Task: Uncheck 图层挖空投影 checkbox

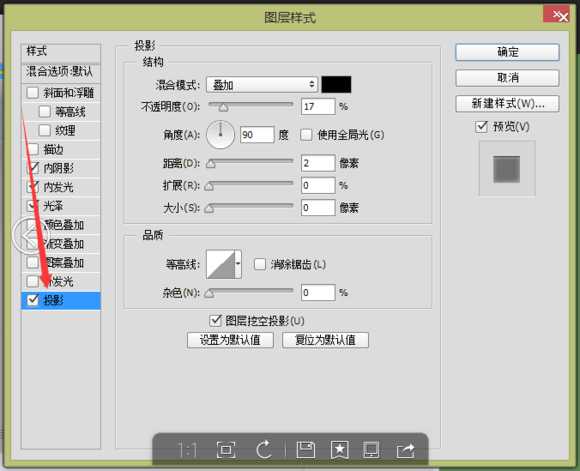Action: tap(215, 320)
